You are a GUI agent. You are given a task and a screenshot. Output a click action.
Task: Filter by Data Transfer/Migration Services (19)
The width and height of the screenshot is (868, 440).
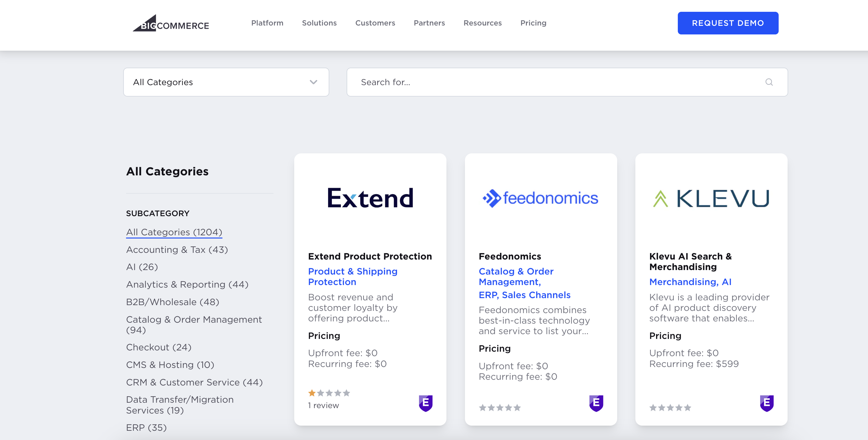pyautogui.click(x=180, y=405)
